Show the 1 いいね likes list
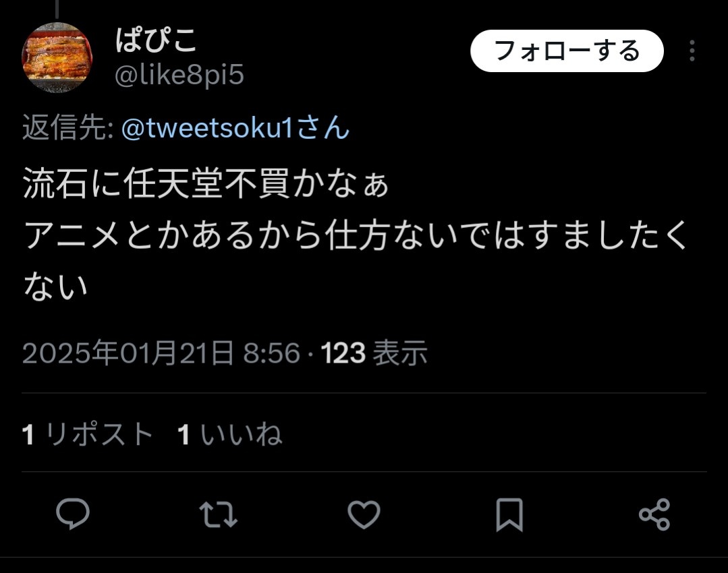The width and height of the screenshot is (728, 573). tap(230, 434)
